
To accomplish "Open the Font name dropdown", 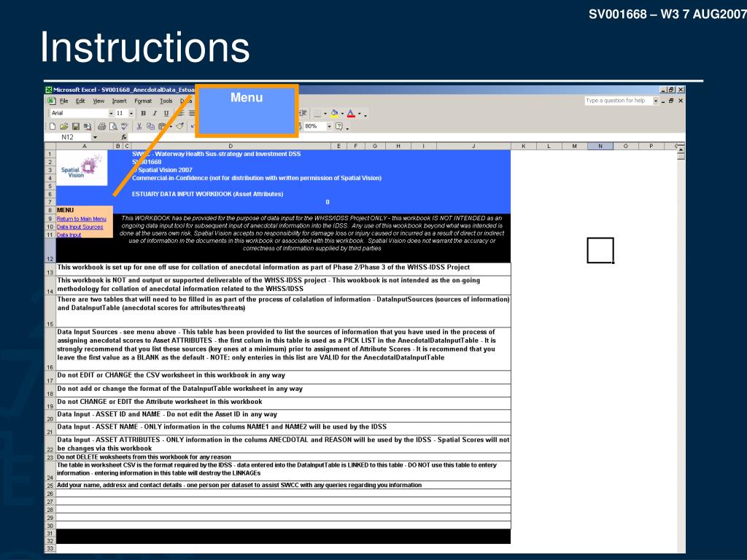I will [111, 113].
